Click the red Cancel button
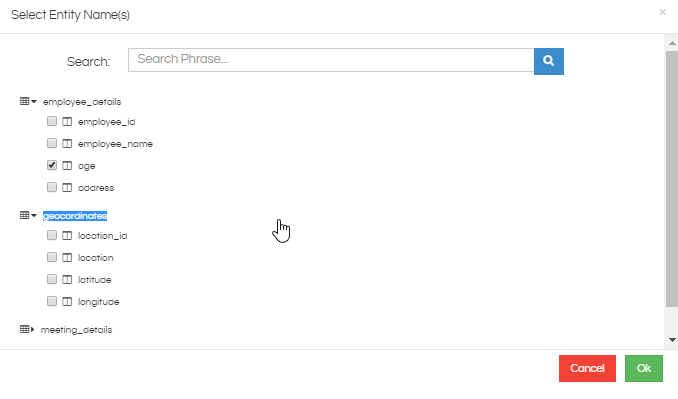 [587, 368]
